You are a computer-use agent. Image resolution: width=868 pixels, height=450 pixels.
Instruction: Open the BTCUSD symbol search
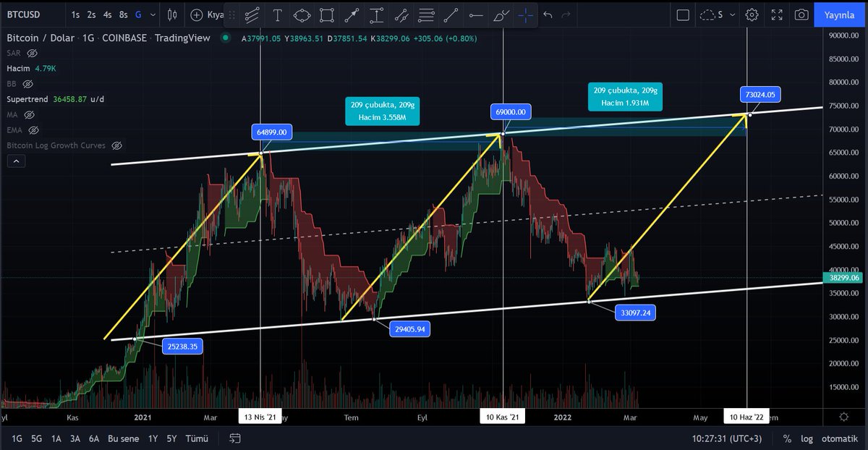[24, 14]
